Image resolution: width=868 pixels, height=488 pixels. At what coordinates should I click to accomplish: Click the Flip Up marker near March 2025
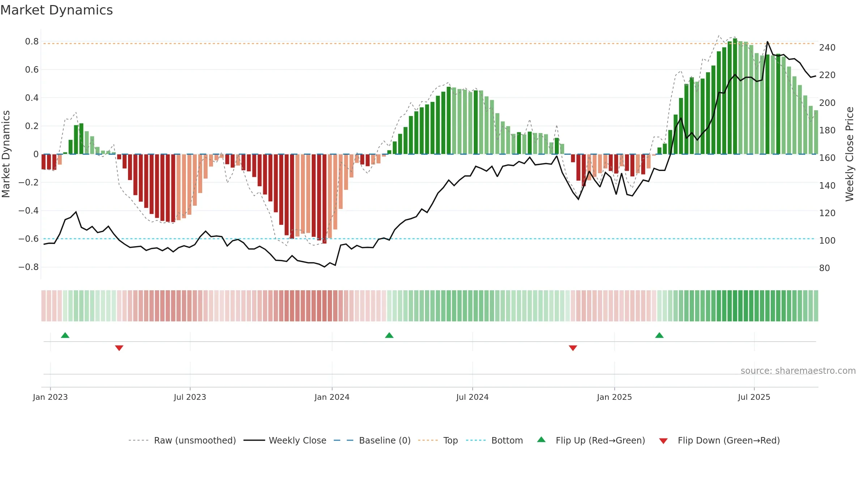659,335
